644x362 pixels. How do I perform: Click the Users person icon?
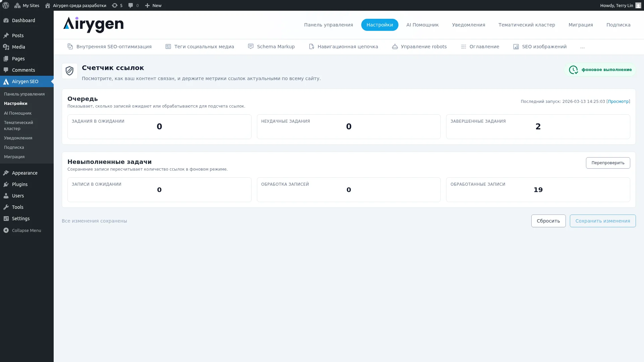pos(6,196)
